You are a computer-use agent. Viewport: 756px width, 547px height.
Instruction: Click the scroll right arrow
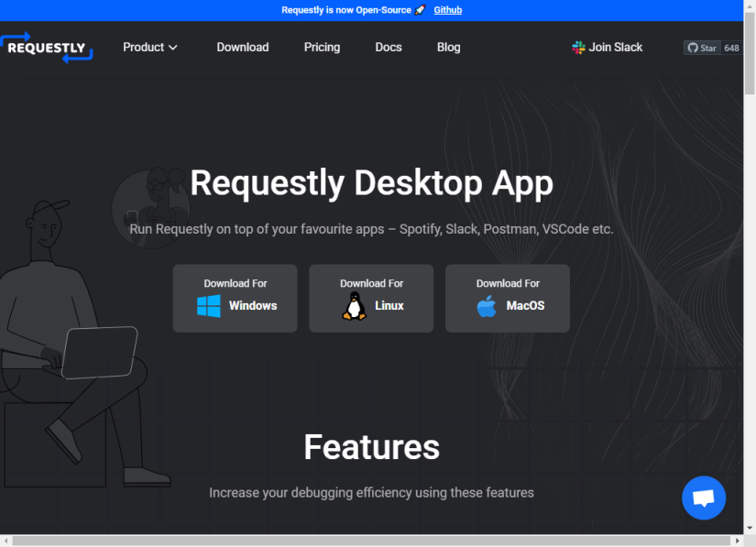pos(737,541)
